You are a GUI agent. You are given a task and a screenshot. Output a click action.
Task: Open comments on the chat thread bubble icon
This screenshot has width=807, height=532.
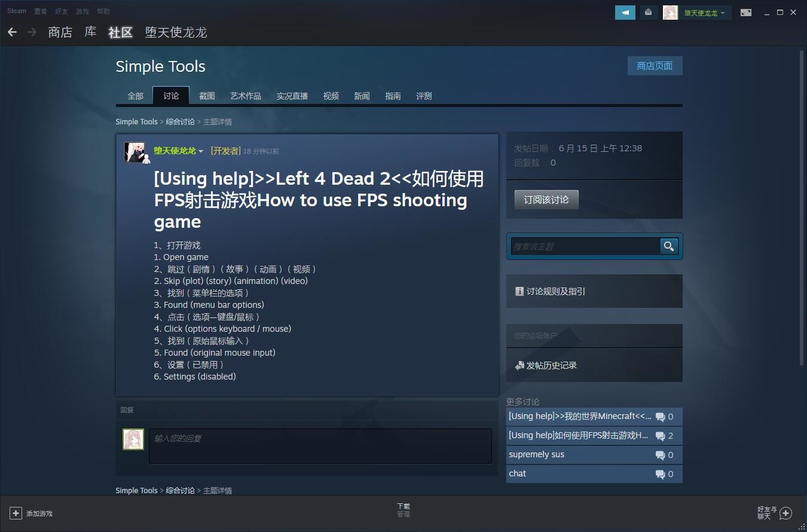coord(661,473)
